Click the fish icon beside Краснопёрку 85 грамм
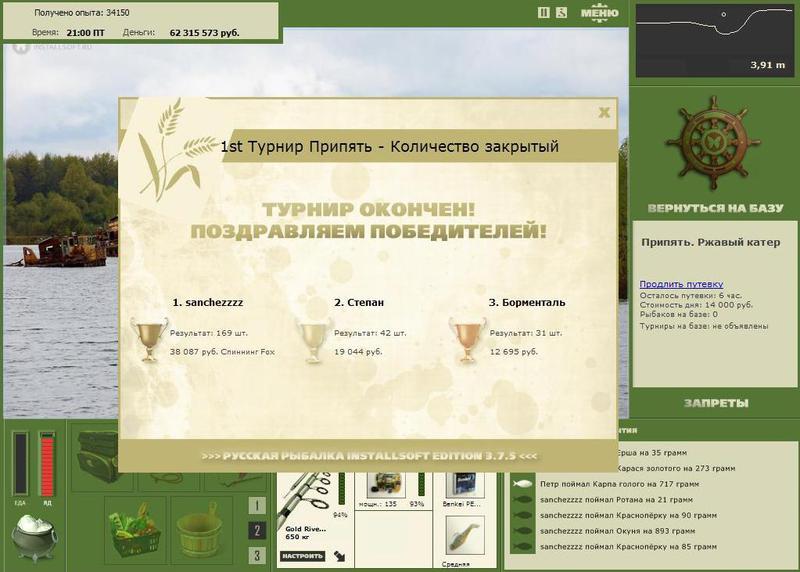 click(x=522, y=547)
